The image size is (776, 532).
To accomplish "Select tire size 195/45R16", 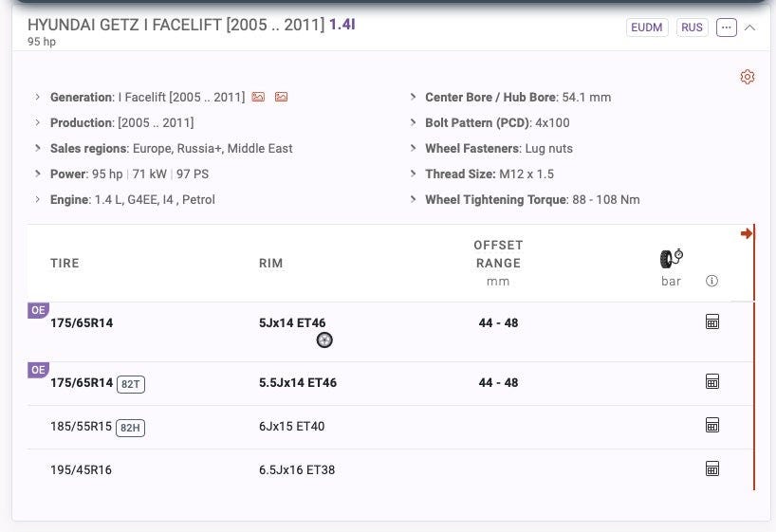I will tap(82, 469).
